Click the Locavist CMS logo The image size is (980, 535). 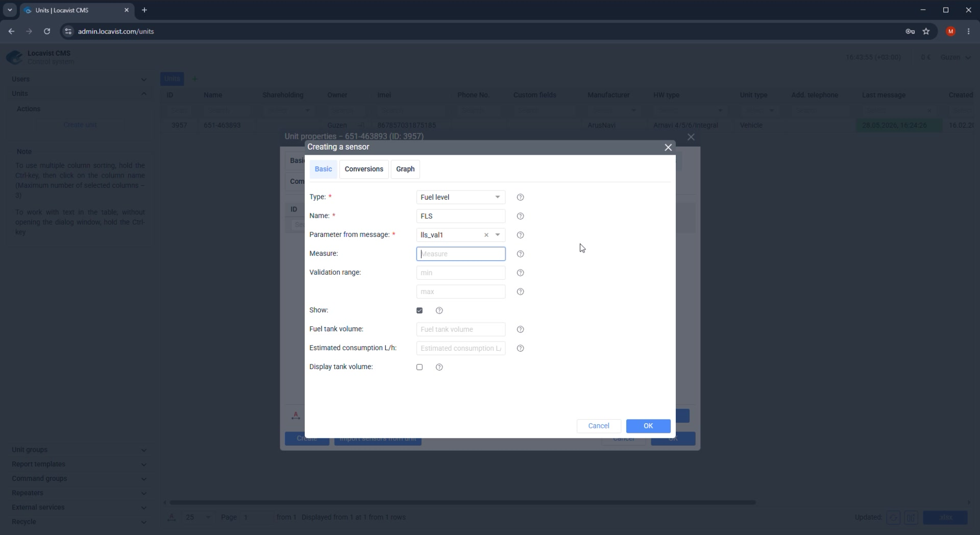point(14,57)
